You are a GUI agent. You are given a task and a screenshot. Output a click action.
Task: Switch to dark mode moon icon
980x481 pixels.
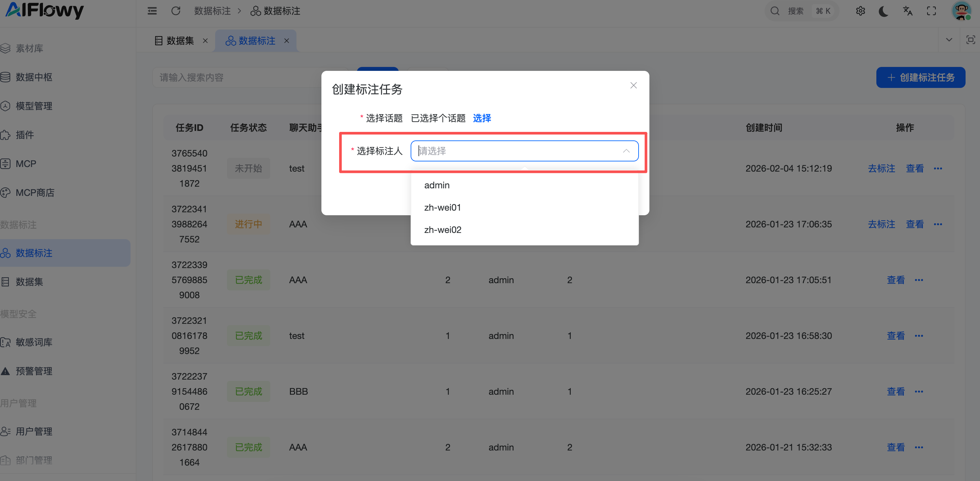(x=883, y=11)
